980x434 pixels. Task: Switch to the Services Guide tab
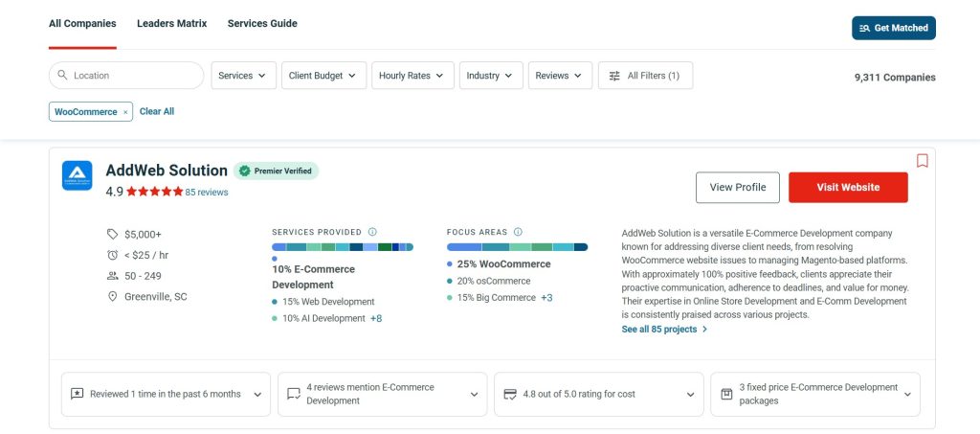point(262,24)
